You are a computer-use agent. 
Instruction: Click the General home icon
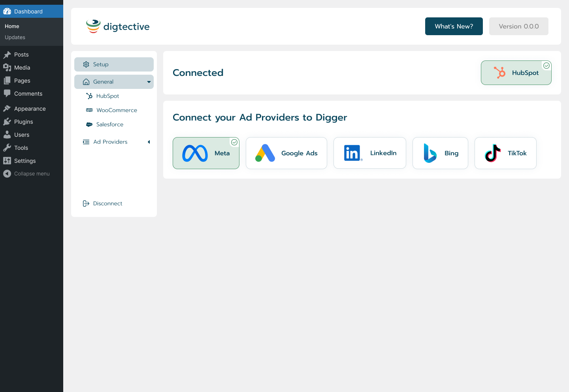coord(86,82)
